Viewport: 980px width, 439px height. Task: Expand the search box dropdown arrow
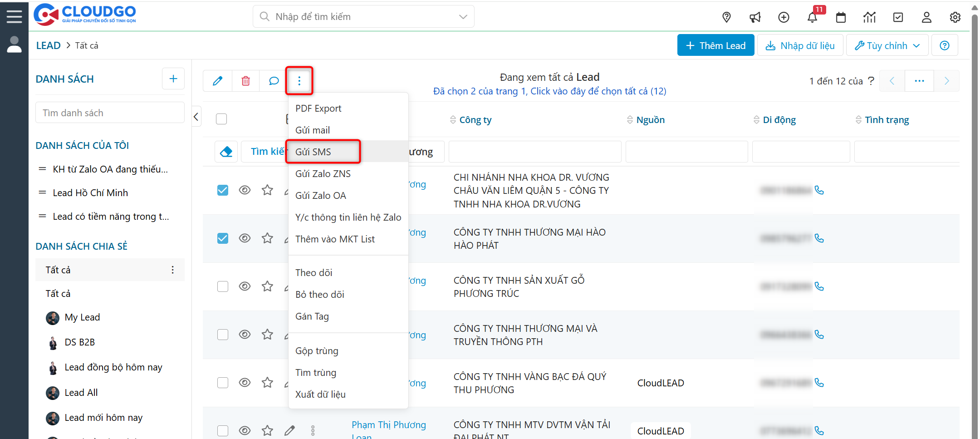tap(463, 17)
